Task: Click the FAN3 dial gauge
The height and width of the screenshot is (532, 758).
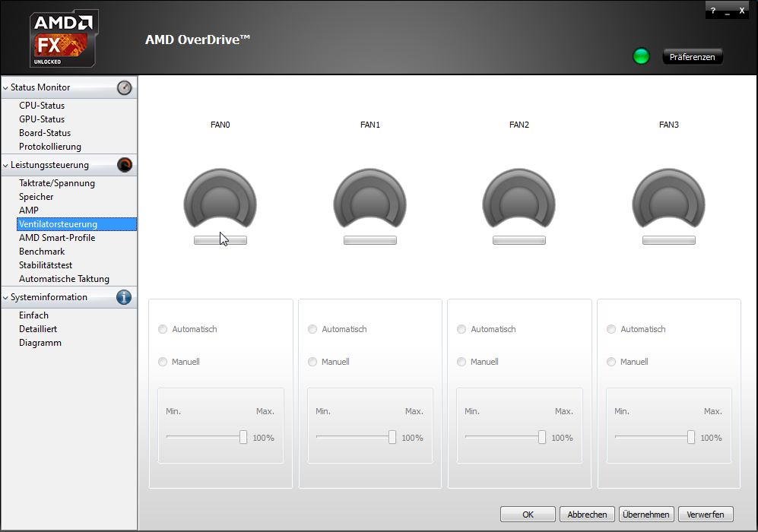Action: 668,198
